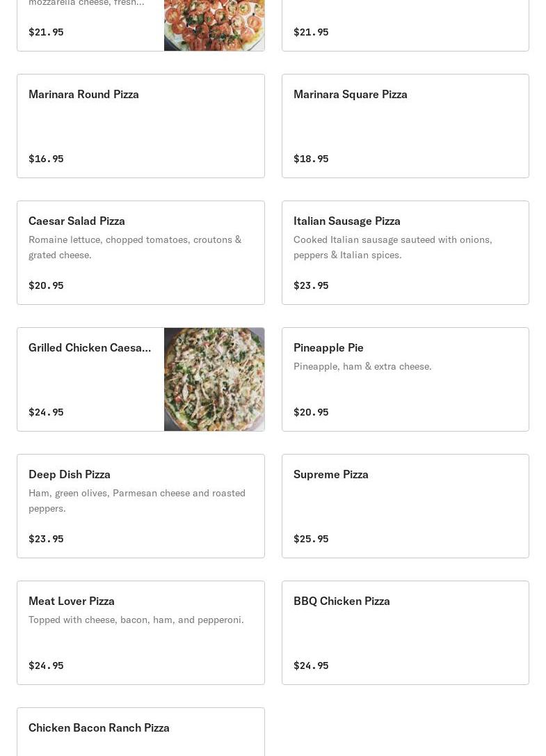Viewport: 546px width, 756px height.
Task: Click the $16.95 price on Marinara Round
Action: (46, 159)
